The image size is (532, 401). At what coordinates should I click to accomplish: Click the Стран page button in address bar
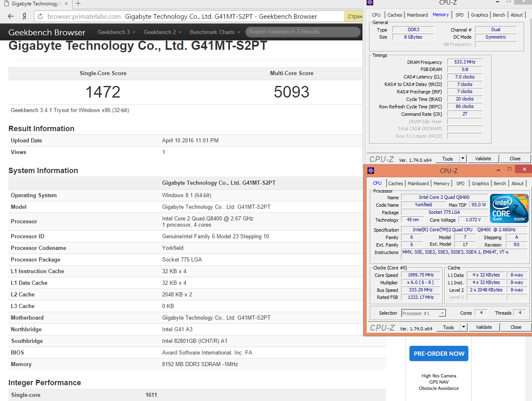pos(354,17)
